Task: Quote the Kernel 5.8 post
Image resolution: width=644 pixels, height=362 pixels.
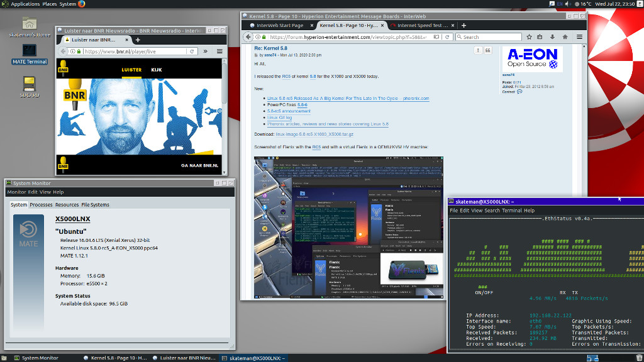Action: pyautogui.click(x=488, y=50)
